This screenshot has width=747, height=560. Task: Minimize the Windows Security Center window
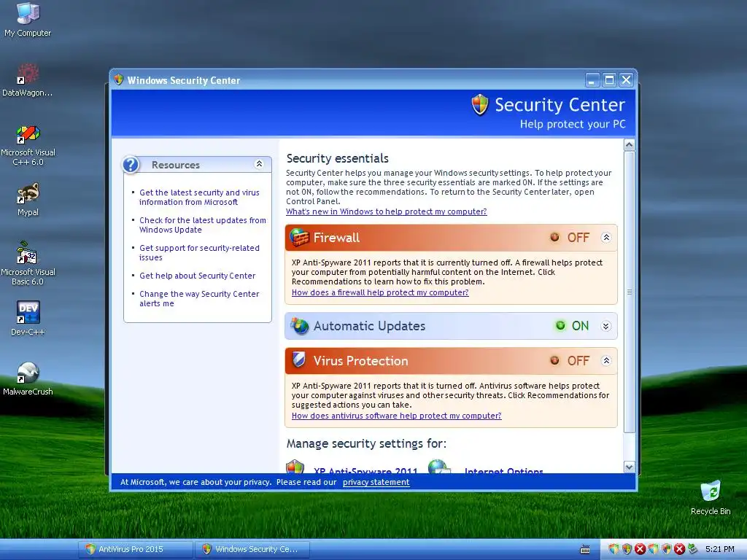pos(592,80)
